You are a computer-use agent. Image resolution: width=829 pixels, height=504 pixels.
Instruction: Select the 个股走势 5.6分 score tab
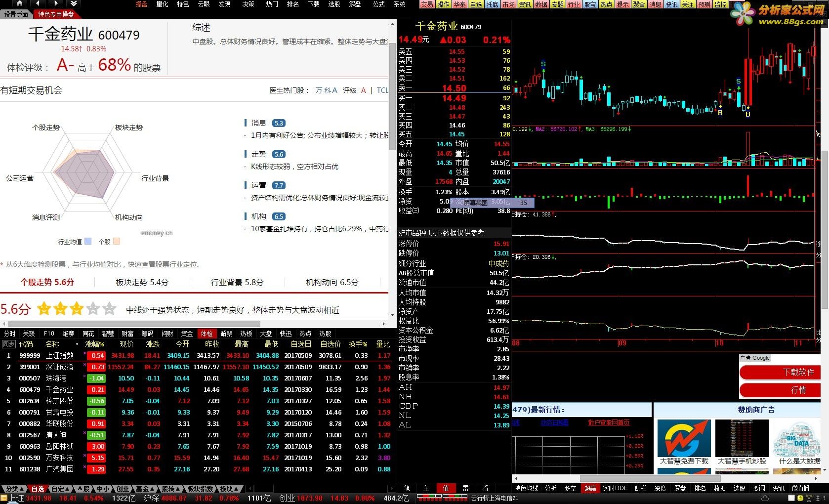coord(47,282)
